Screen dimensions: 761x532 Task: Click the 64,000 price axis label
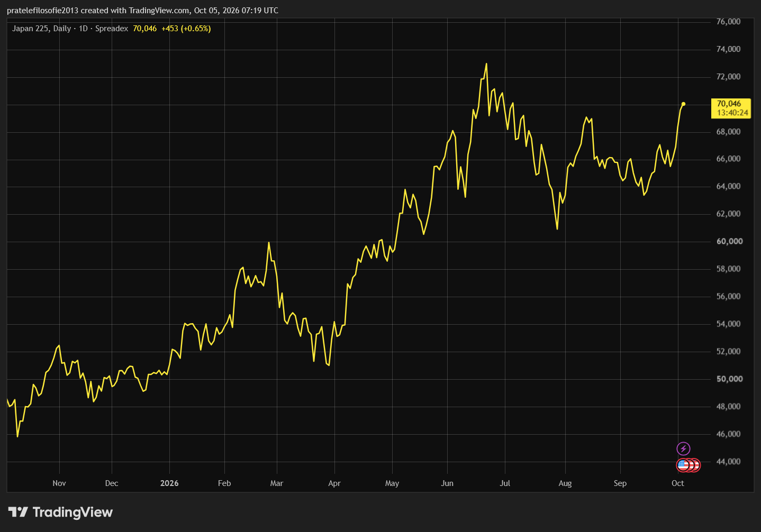coord(728,187)
